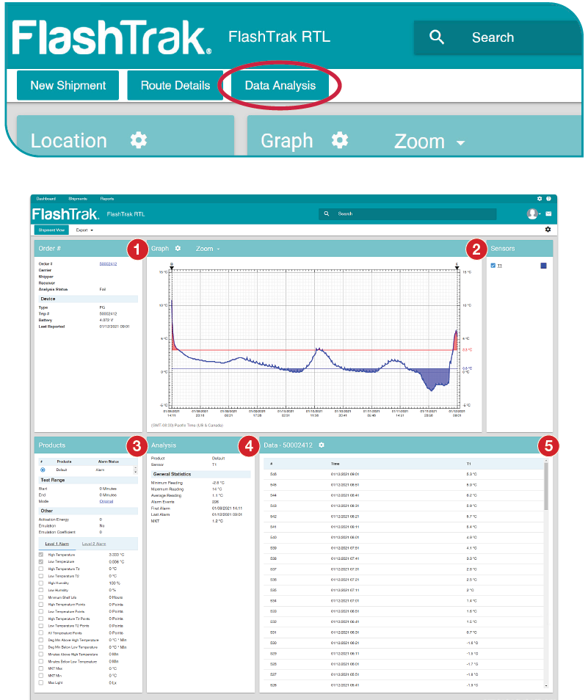The height and width of the screenshot is (700, 588).
Task: Open the Dashboard menu
Action: [x=46, y=199]
